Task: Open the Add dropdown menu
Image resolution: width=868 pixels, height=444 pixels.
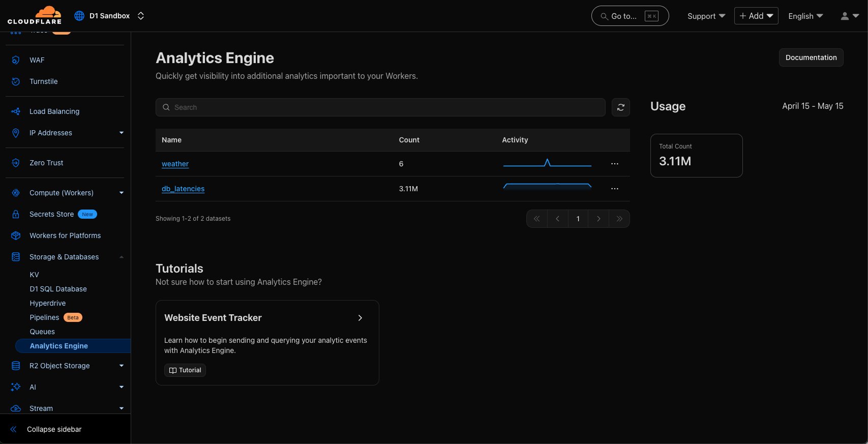Action: (756, 16)
